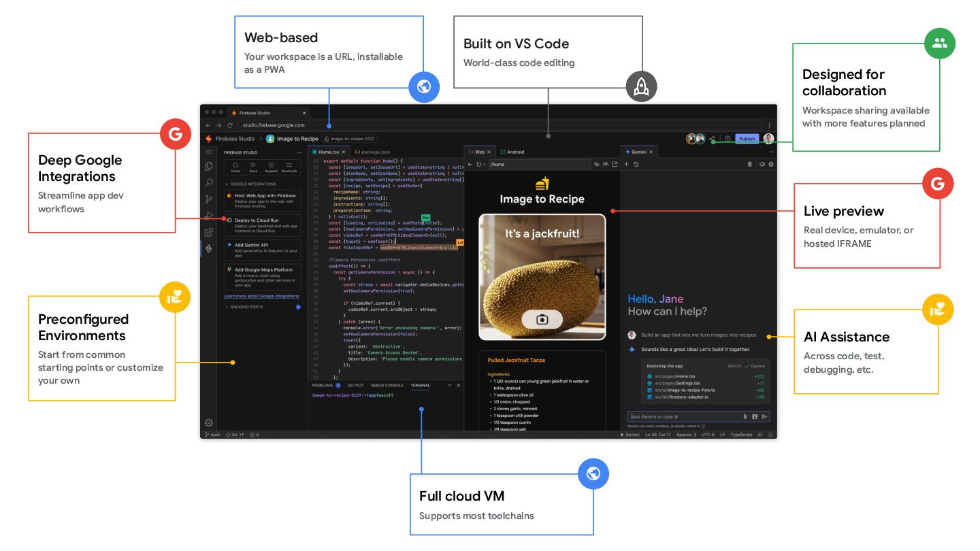
Task: Click the UTF-8 encoding in status bar
Action: 708,435
